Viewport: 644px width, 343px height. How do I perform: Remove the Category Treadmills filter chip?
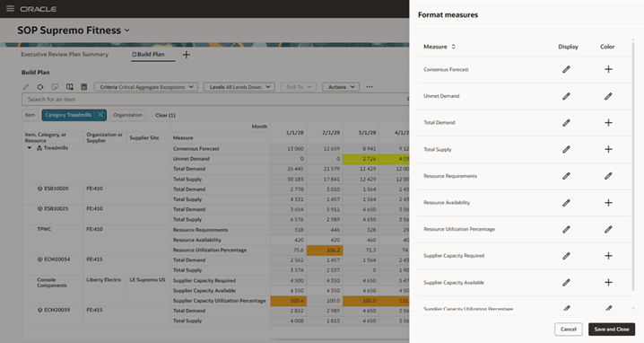tap(100, 115)
